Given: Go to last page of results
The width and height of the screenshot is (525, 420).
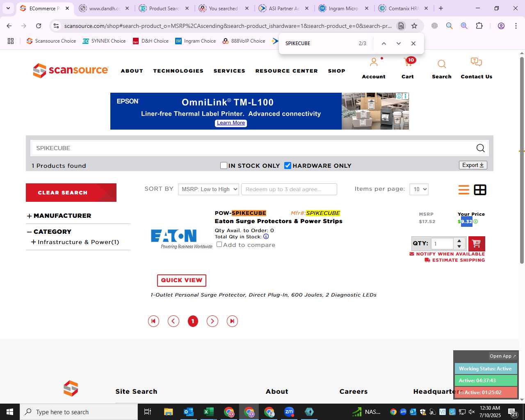Looking at the screenshot, I should coord(232,321).
